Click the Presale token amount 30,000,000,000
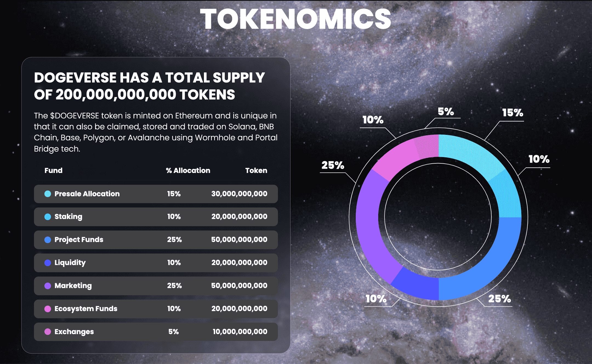This screenshot has height=364, width=592. click(x=239, y=194)
